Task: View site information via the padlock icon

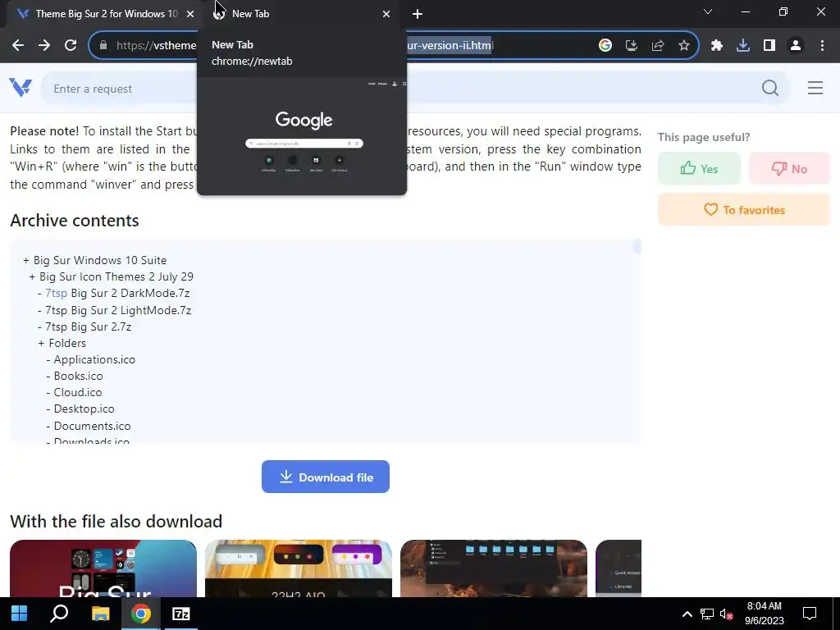Action: pyautogui.click(x=103, y=46)
